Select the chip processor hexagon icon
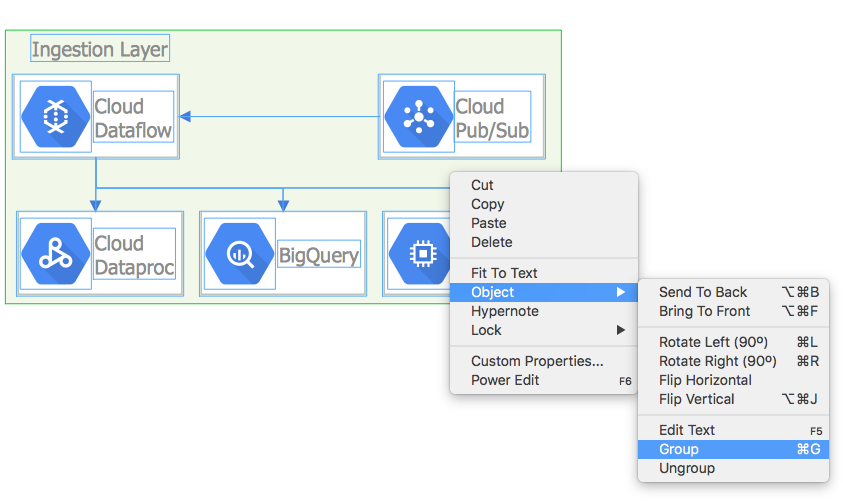843x502 pixels. point(419,254)
